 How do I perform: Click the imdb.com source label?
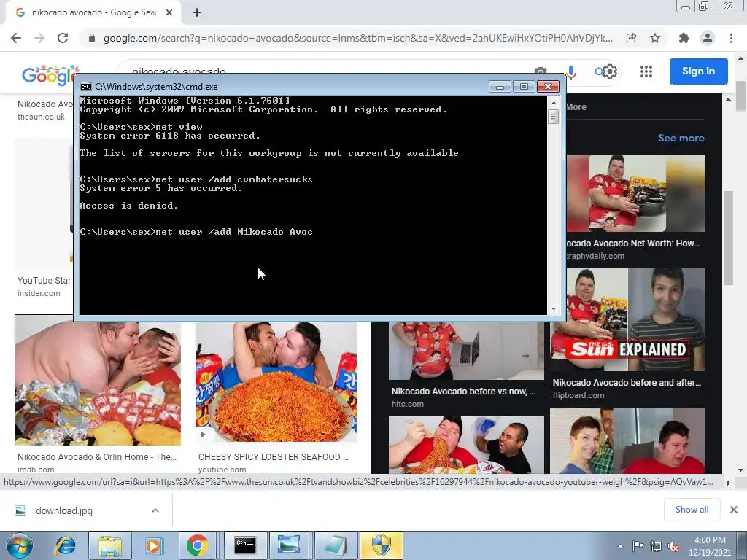tap(36, 470)
